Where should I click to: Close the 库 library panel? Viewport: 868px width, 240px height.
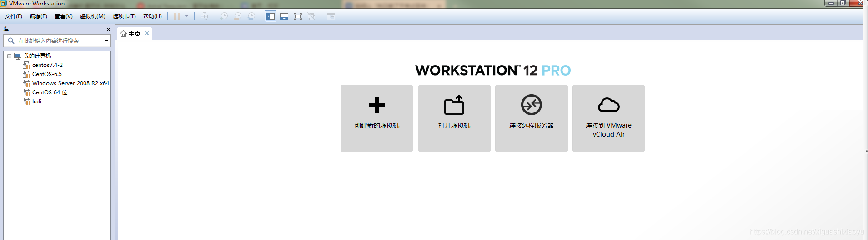[x=108, y=29]
